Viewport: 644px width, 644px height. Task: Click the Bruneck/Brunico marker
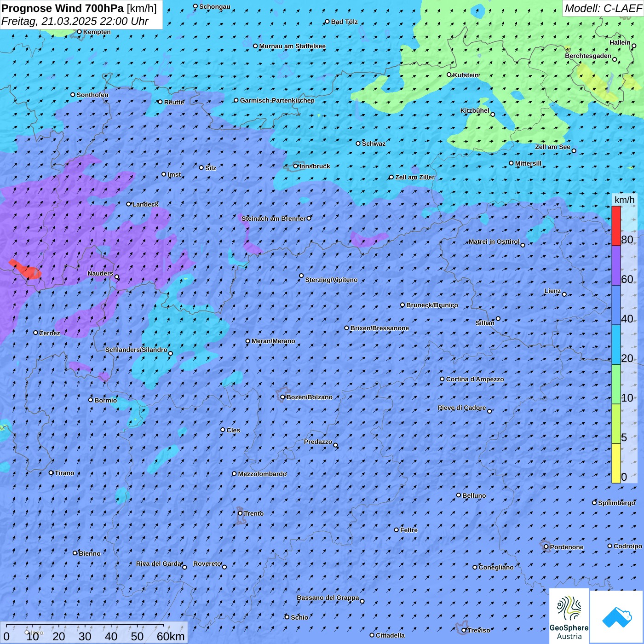tap(402, 305)
